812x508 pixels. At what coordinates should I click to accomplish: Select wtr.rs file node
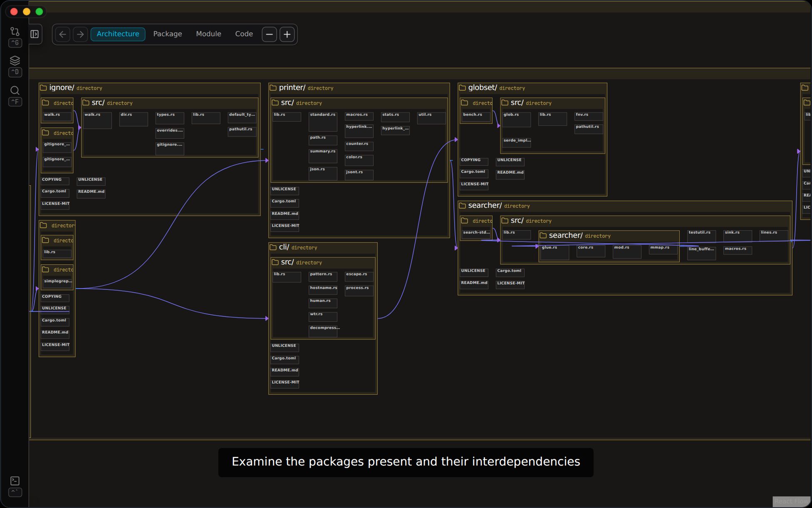point(323,316)
